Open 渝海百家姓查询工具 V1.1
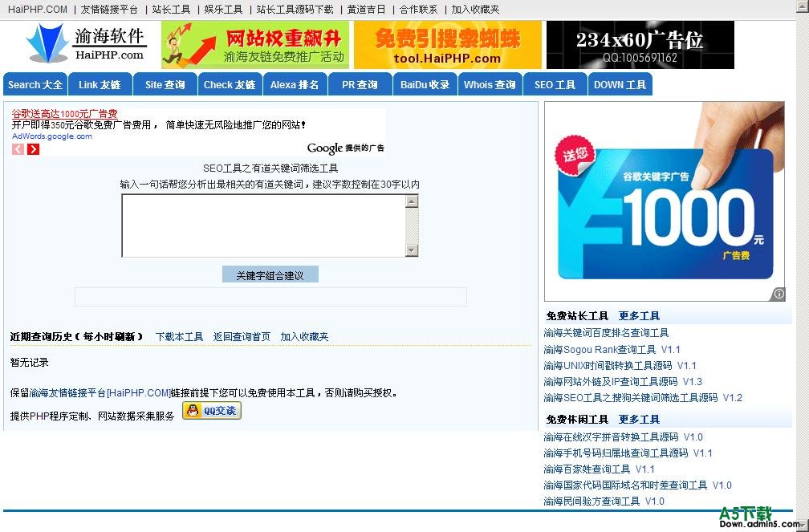This screenshot has width=809, height=532. click(x=599, y=469)
